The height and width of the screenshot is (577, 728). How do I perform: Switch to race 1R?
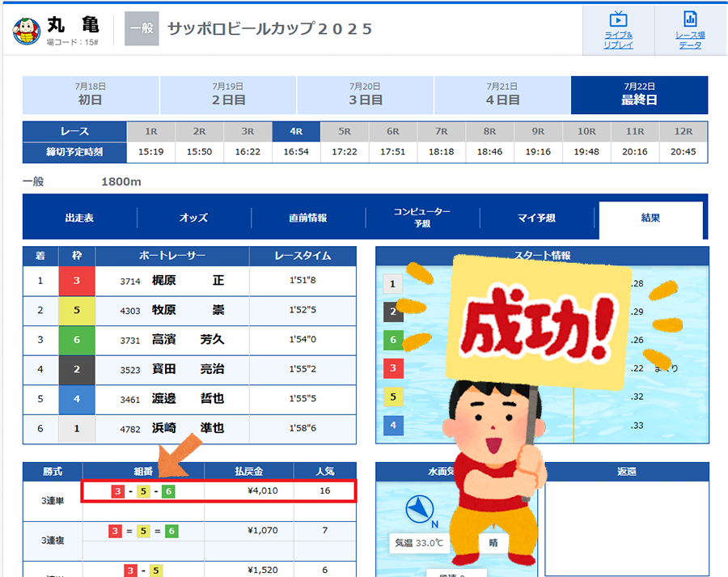[x=151, y=131]
